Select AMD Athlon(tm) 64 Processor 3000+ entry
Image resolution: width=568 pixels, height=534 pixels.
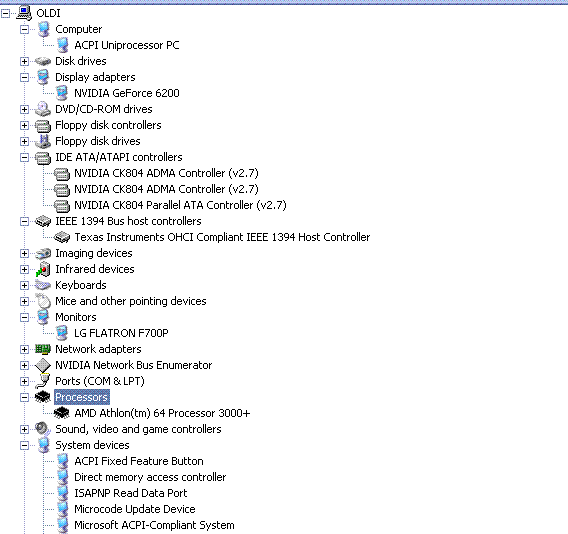point(162,413)
